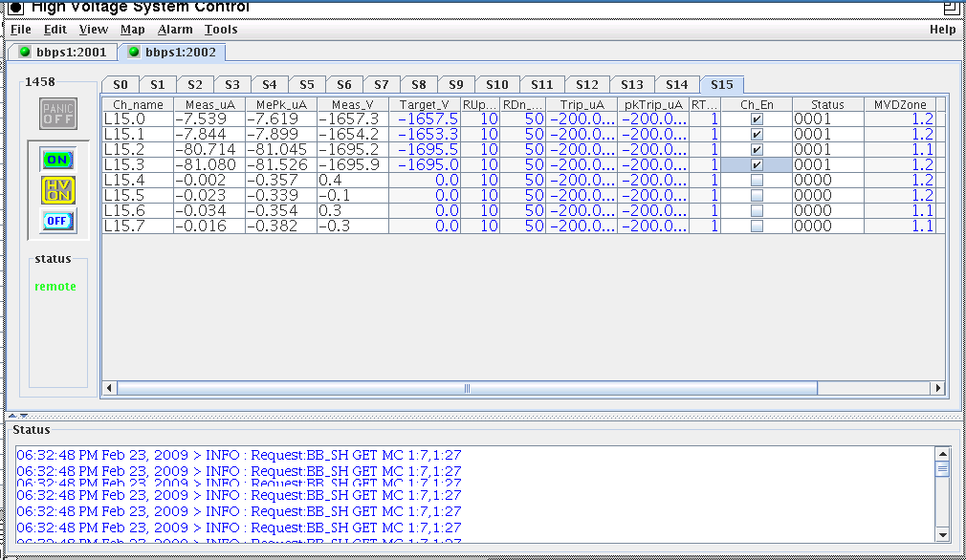Switch to the bbps1:2001 tab

[x=63, y=53]
